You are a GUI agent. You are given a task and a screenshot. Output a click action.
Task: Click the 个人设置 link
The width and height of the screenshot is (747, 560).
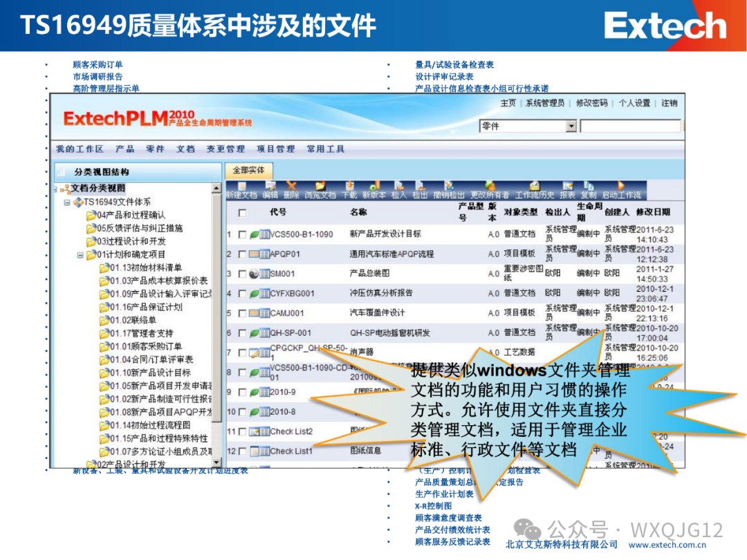click(634, 103)
